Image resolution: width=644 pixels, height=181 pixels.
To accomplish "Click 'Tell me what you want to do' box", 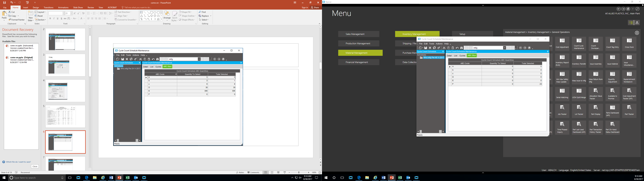I will (136, 8).
